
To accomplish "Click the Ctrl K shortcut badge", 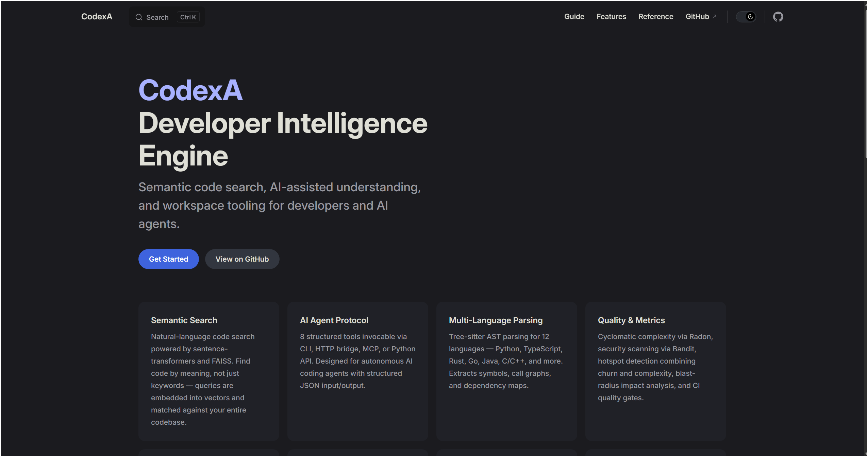I will tap(188, 17).
